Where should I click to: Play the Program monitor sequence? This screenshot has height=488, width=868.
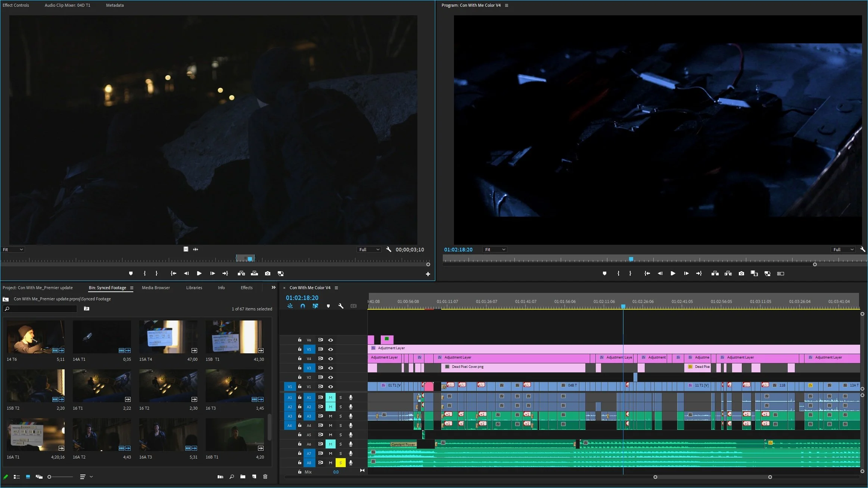(x=673, y=273)
